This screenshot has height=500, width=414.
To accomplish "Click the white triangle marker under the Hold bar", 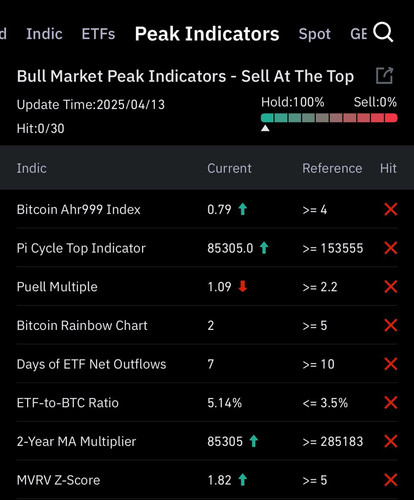I will pyautogui.click(x=265, y=128).
